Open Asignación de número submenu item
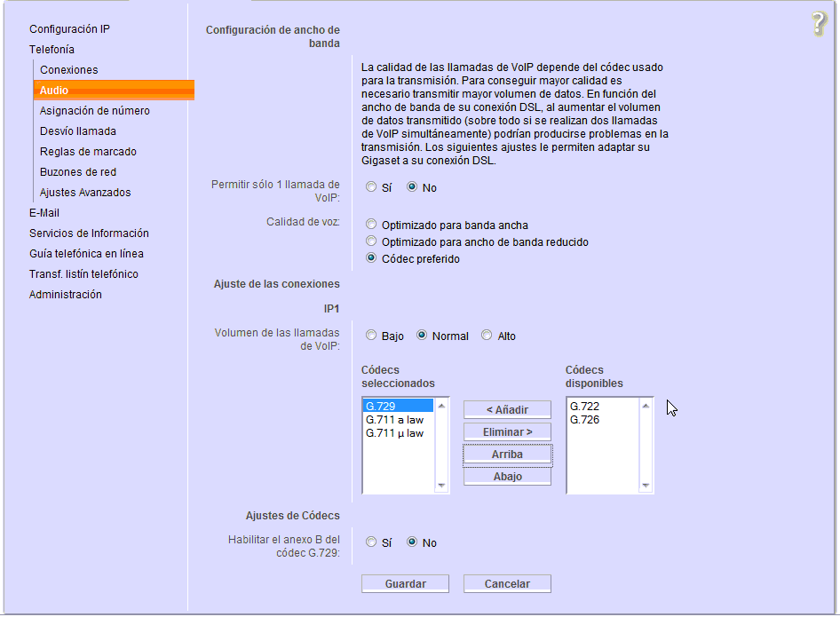 (94, 111)
